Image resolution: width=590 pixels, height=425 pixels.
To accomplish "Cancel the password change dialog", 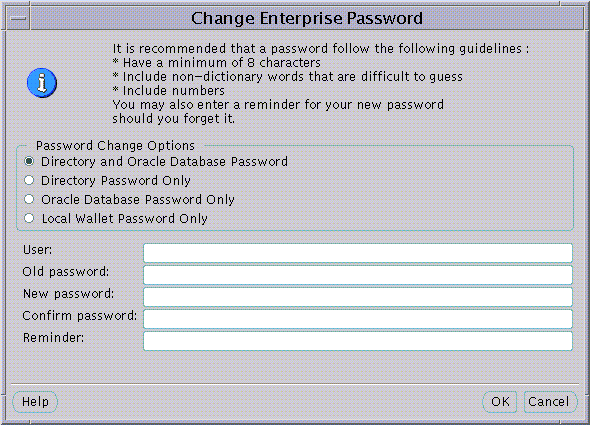I will [x=549, y=402].
